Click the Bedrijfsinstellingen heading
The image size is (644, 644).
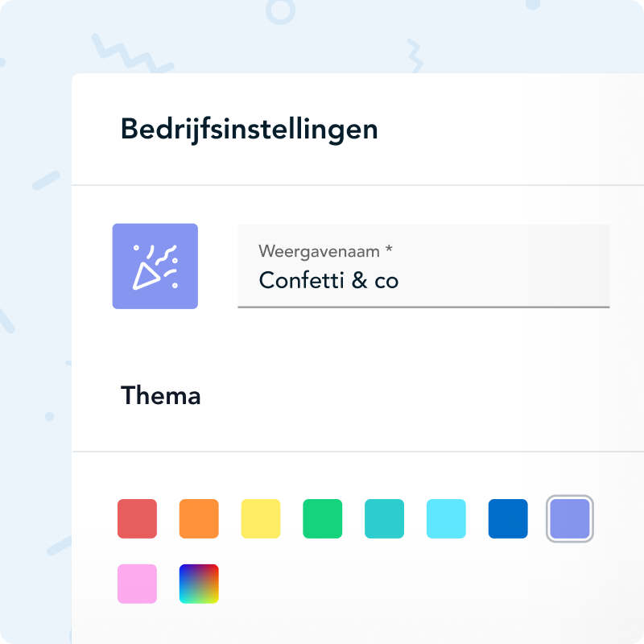[248, 129]
